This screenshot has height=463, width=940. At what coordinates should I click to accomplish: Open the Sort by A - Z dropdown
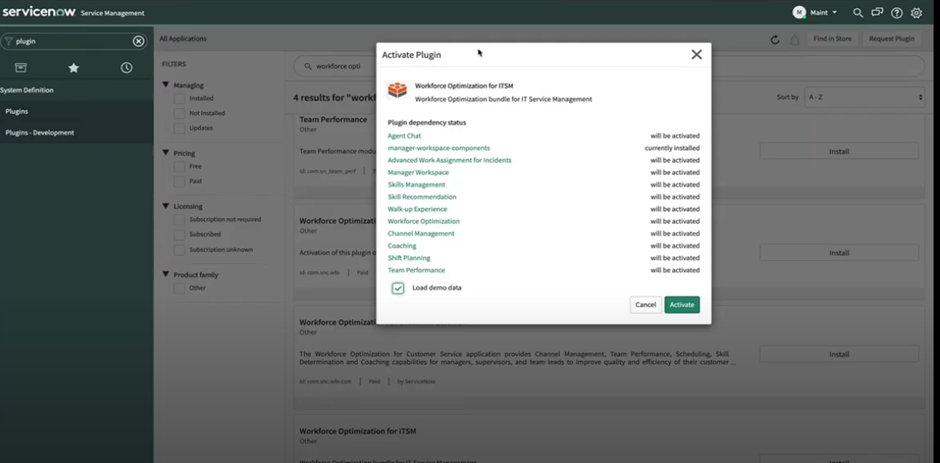coord(864,97)
